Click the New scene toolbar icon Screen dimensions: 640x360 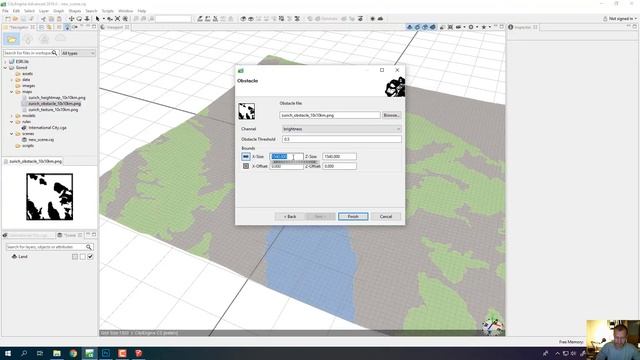point(7,19)
